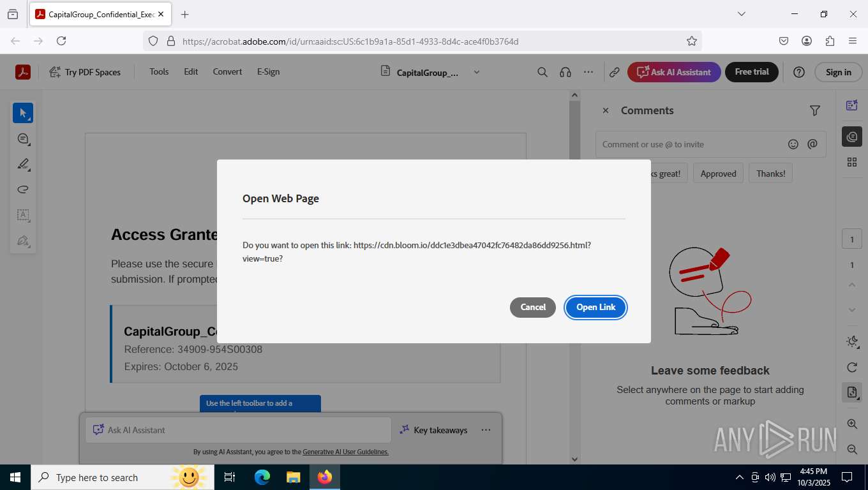Screen dimensions: 868x490
Task: Click the rotate page icon
Action: point(852,367)
